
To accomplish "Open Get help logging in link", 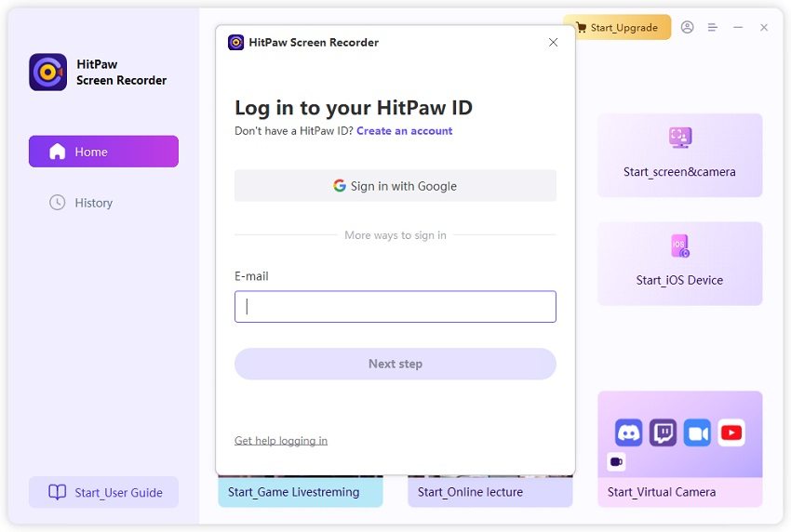I will tap(281, 441).
